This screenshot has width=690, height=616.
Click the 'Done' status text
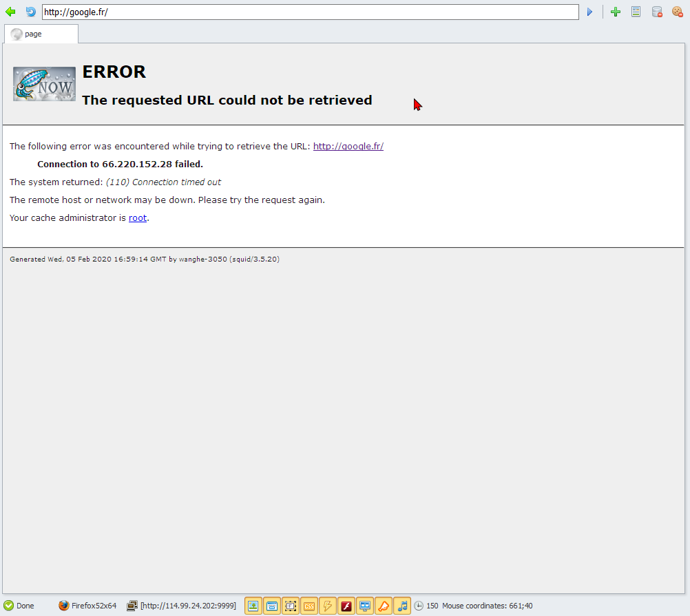[25, 606]
